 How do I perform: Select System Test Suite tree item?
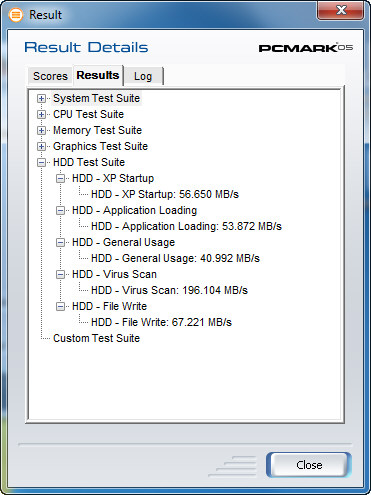click(x=96, y=98)
